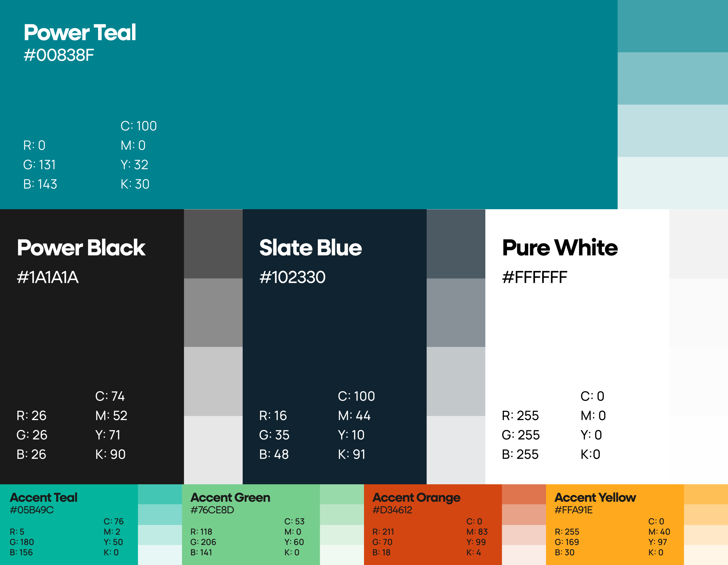Click the #D34612 hex code
The image size is (728, 565).
[392, 510]
